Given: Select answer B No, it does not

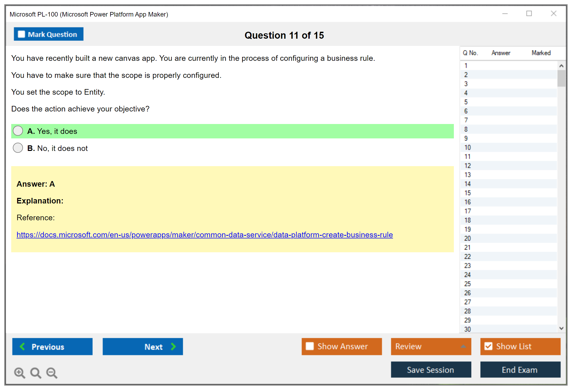Looking at the screenshot, I should point(18,148).
